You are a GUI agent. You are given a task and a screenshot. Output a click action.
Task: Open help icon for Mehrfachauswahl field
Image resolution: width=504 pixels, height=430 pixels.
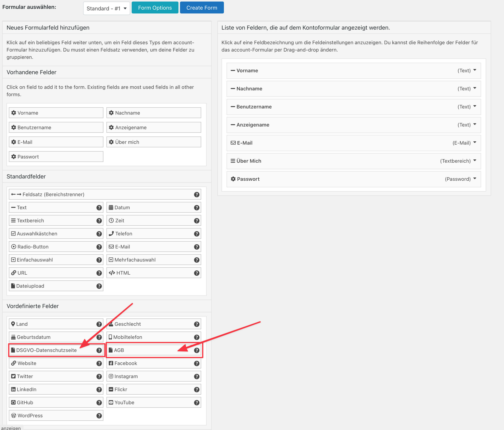coord(197,260)
